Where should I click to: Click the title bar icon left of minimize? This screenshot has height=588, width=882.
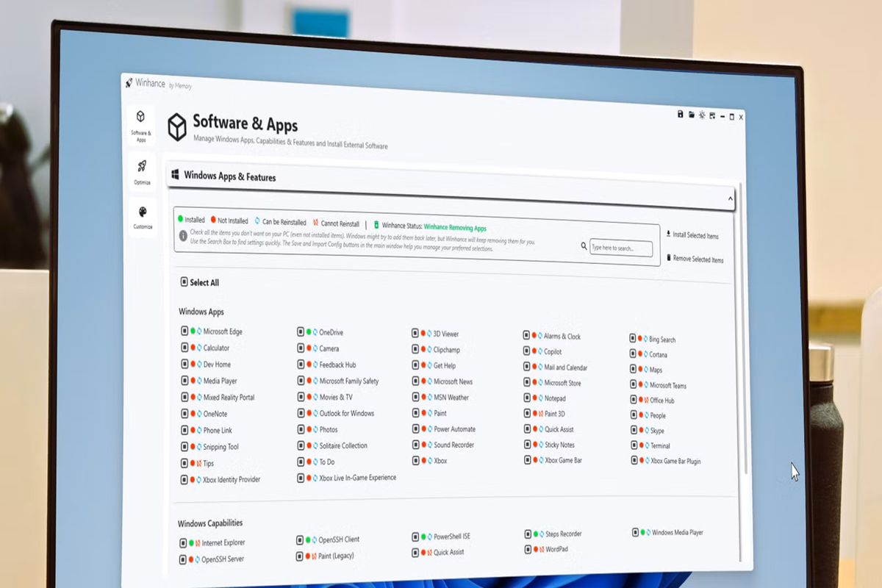click(712, 115)
